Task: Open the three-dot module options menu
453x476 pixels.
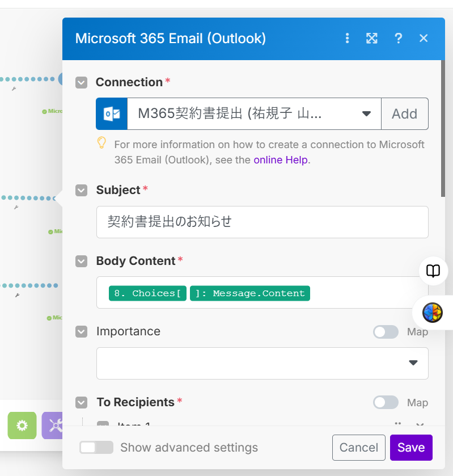Action: pos(348,38)
